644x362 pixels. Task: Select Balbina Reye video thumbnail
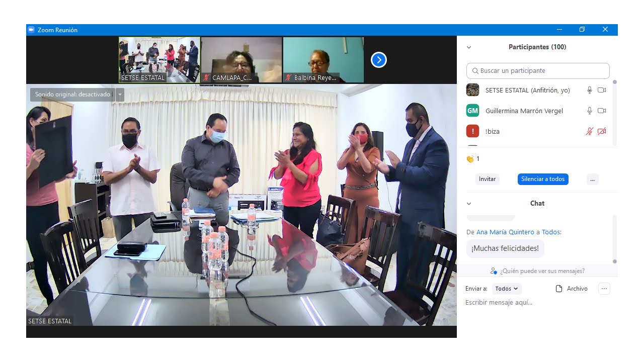click(324, 60)
